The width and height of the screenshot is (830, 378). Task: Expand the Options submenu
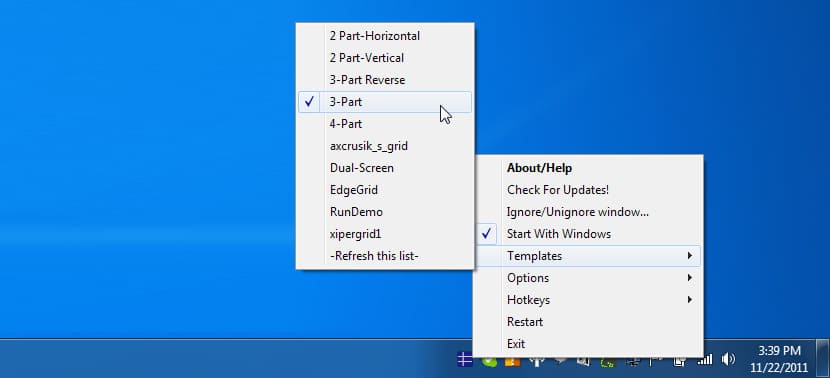click(x=588, y=278)
